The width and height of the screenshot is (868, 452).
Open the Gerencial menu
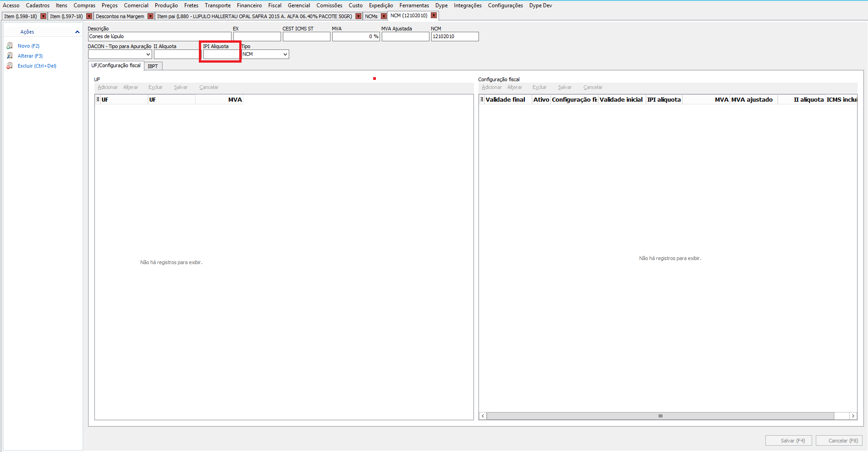coord(299,5)
